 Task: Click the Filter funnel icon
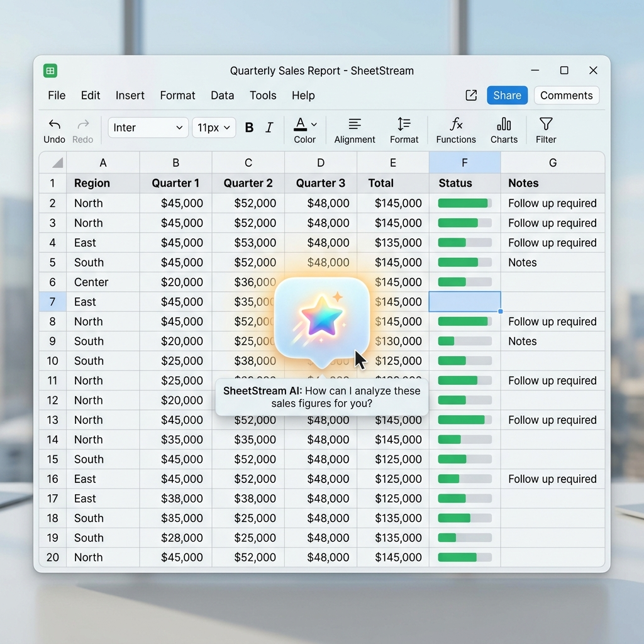click(x=546, y=124)
